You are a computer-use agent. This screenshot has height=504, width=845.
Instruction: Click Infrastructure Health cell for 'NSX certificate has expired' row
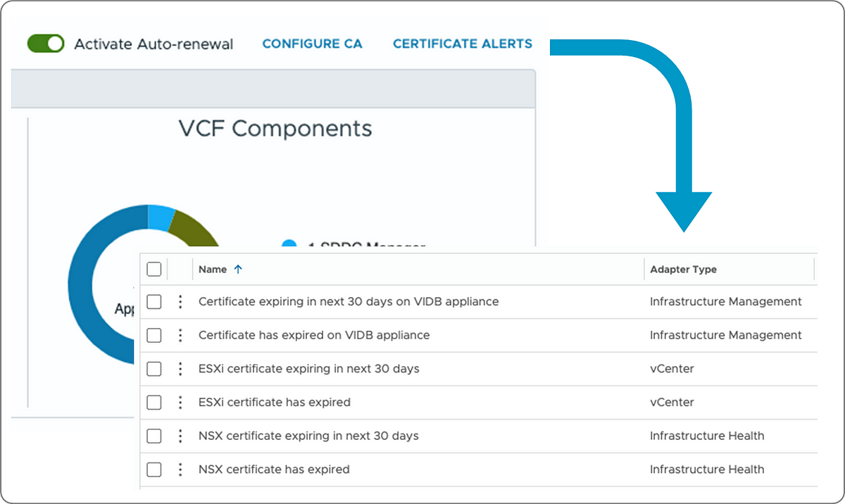pos(707,470)
